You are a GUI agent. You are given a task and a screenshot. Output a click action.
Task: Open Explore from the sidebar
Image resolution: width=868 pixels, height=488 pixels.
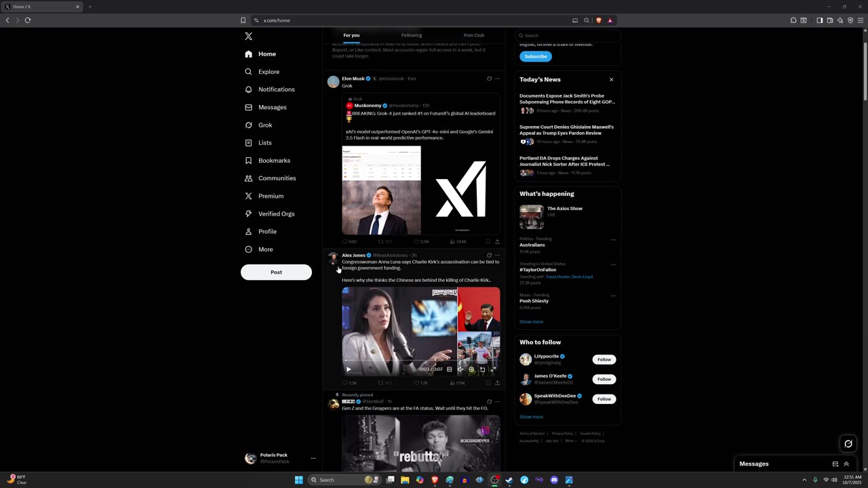(262, 71)
